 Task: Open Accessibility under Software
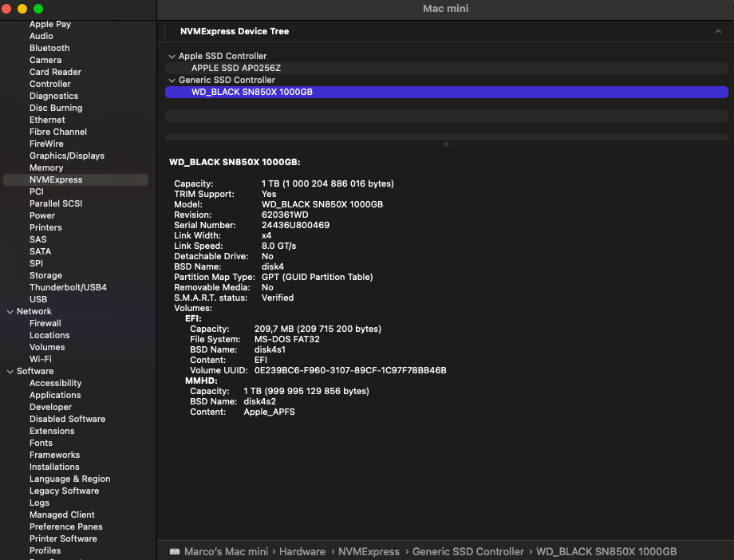pyautogui.click(x=55, y=383)
